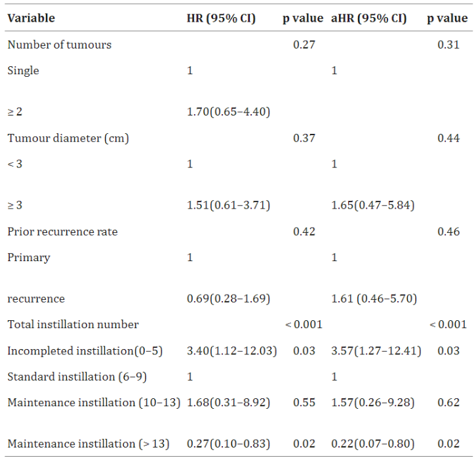Image resolution: width=476 pixels, height=458 pixels.
Task: Click the 0.69(0.28–1.69) recurrence HR cell
Action: (x=229, y=299)
